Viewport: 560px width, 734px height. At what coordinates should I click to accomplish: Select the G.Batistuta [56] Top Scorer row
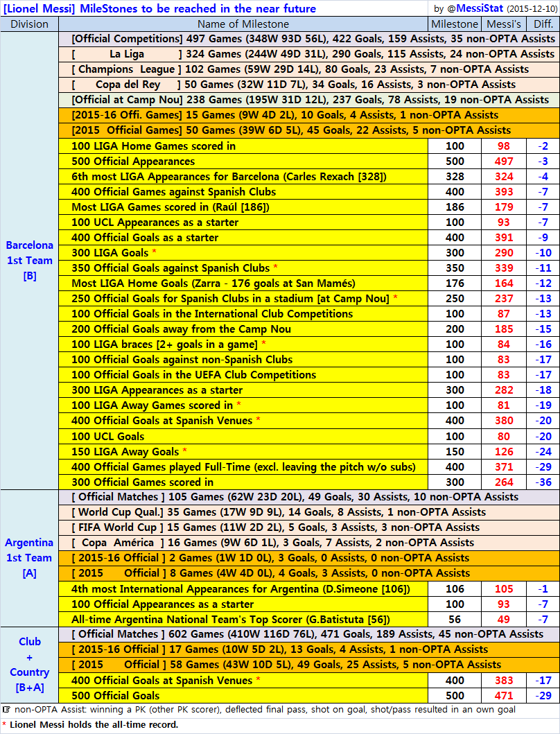click(x=243, y=620)
